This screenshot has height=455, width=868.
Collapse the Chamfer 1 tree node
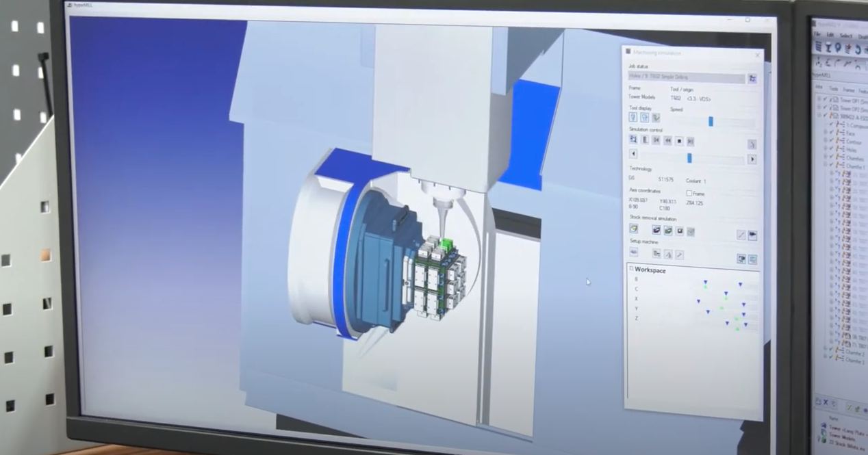(825, 166)
